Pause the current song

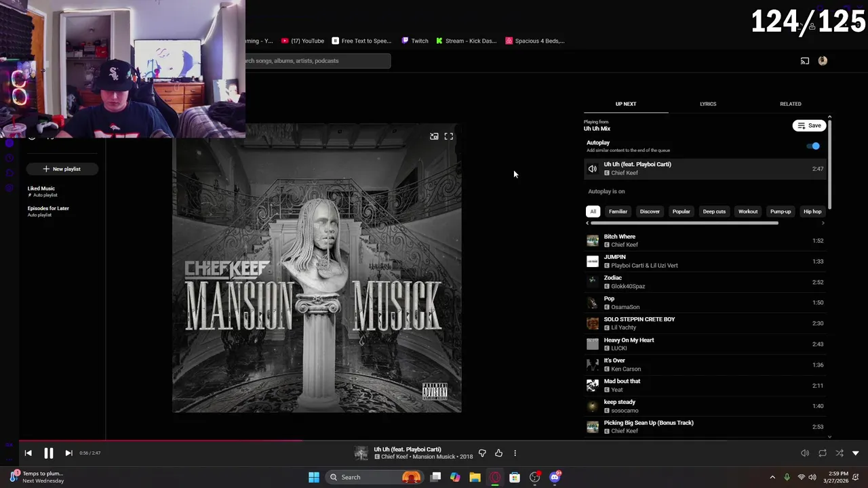coord(49,453)
